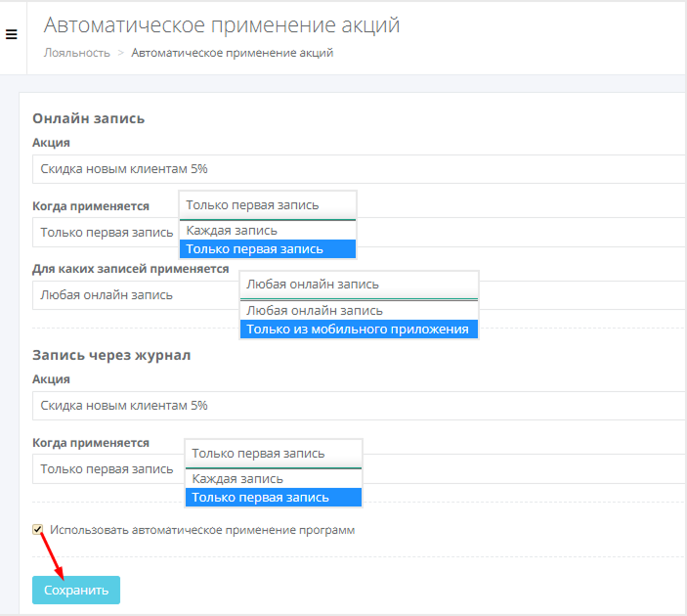This screenshot has width=687, height=616.
Task: Click the Лояльность breadcrumb link
Action: coord(76,53)
